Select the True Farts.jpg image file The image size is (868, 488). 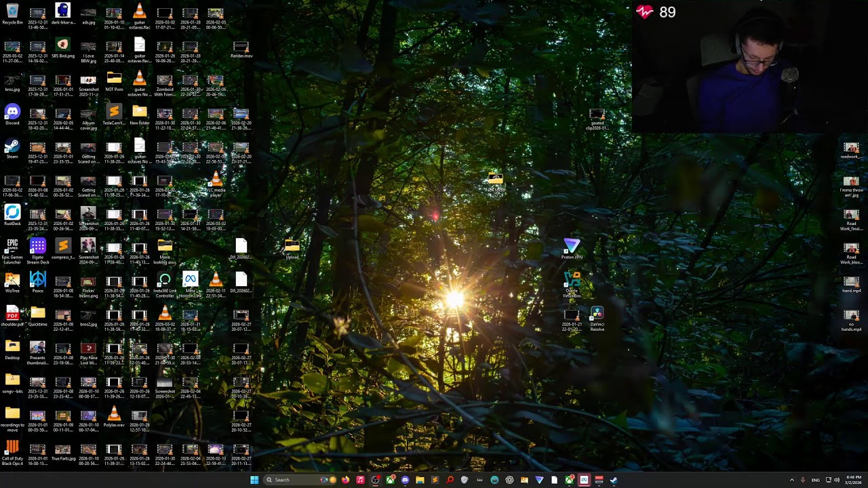[x=62, y=451]
